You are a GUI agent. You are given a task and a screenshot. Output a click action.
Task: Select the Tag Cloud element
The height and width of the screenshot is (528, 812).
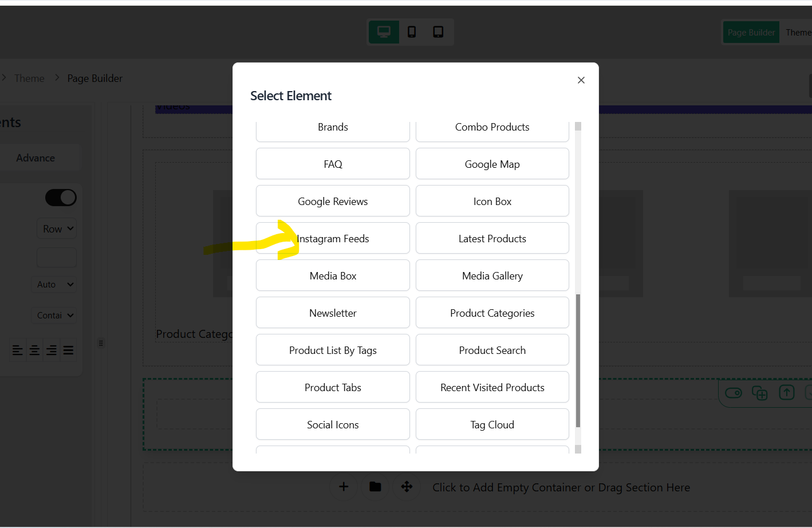[x=492, y=424]
